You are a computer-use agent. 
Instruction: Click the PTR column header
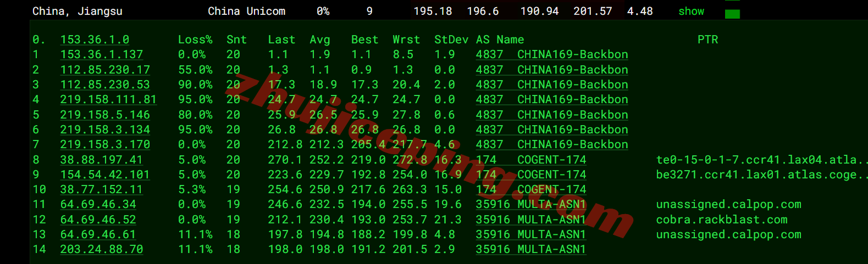[x=707, y=40]
